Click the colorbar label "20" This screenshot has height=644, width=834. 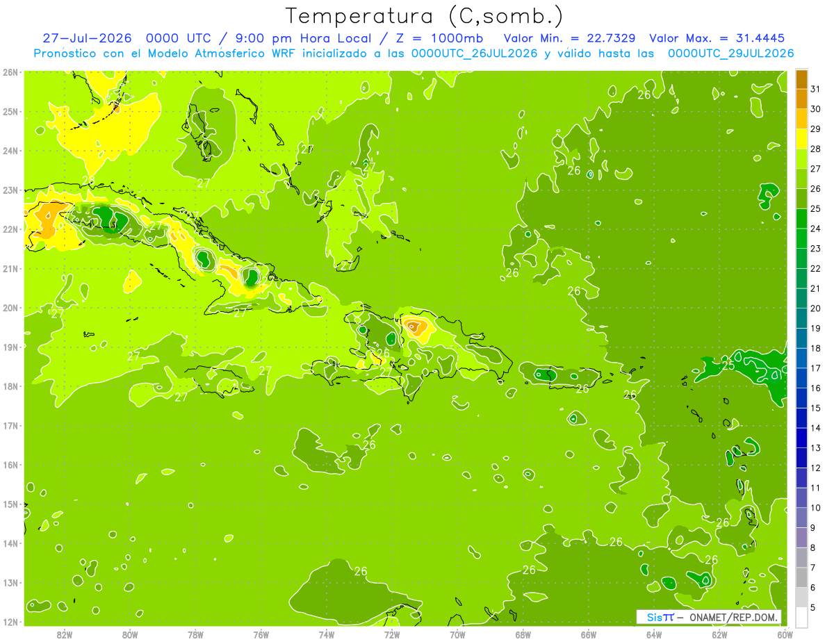(x=816, y=309)
